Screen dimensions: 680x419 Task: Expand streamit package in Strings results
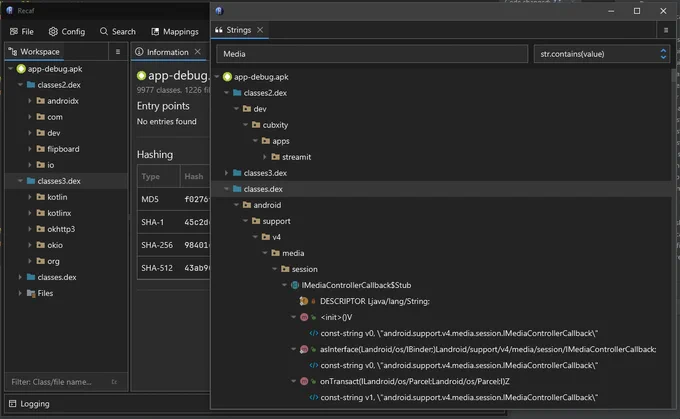(x=265, y=157)
